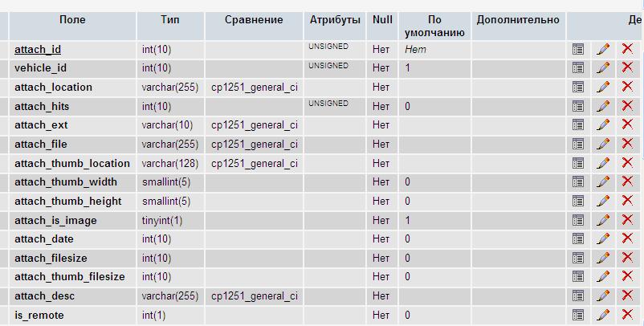This screenshot has height=326, width=644.
Task: Click the 'Сравнение' column header
Action: 254,20
